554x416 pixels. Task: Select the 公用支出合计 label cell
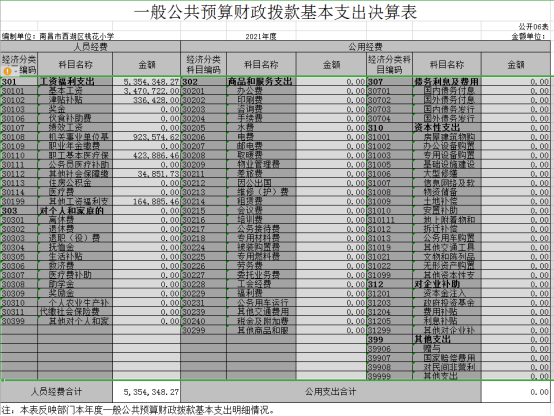(x=331, y=392)
